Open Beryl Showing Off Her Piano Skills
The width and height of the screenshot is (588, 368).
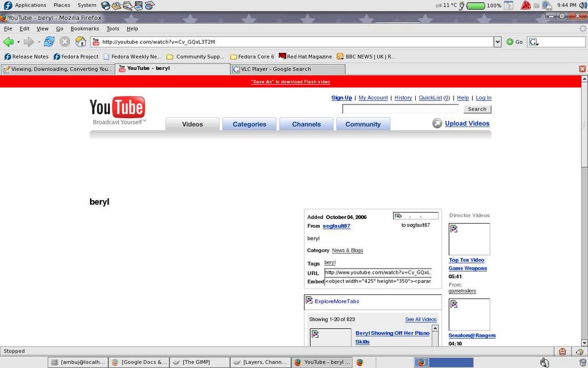coord(392,337)
